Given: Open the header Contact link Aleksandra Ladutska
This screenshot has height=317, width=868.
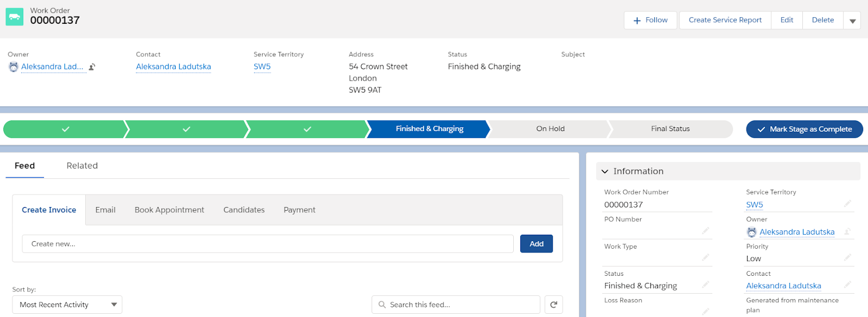Looking at the screenshot, I should tap(174, 67).
